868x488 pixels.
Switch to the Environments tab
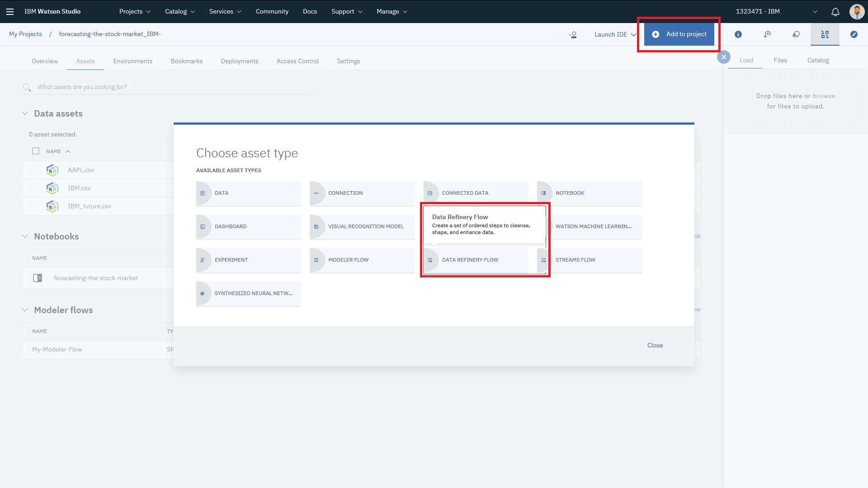(132, 61)
